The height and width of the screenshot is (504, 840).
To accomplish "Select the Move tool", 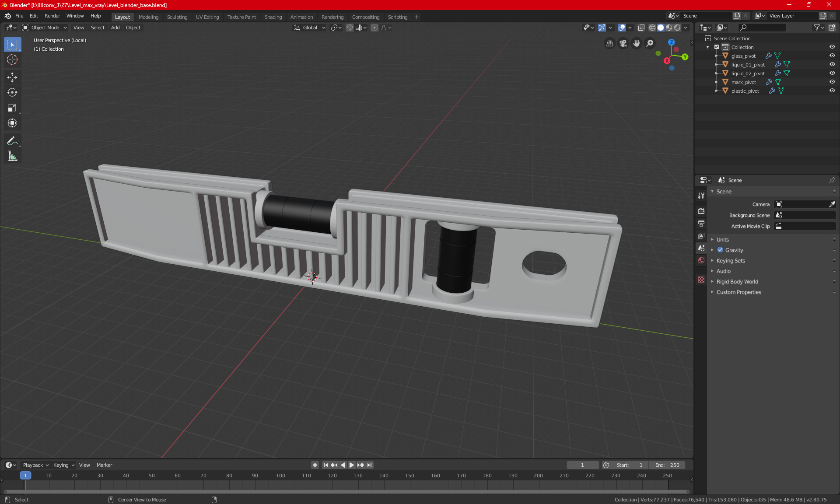I will point(12,77).
